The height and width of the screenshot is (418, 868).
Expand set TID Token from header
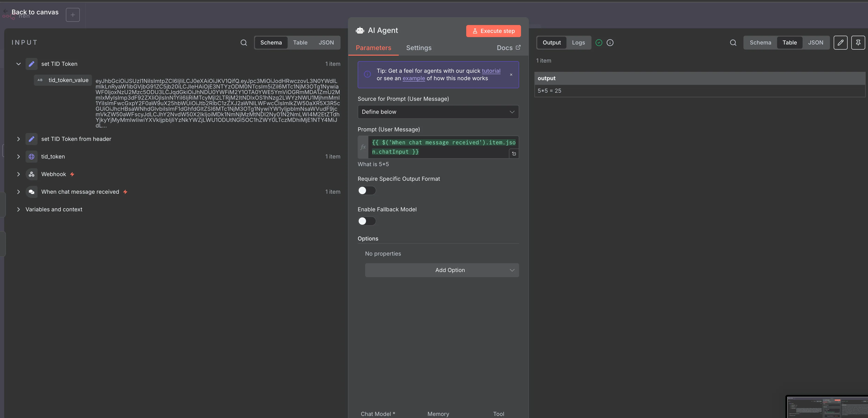tap(19, 139)
